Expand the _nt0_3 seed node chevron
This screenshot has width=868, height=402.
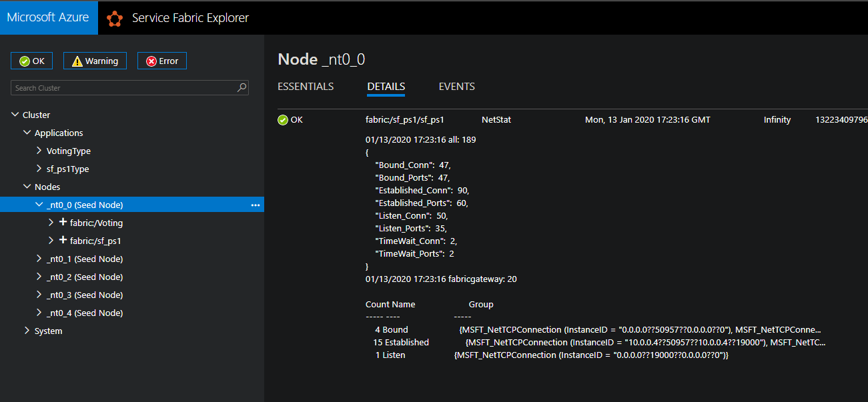pyautogui.click(x=39, y=295)
